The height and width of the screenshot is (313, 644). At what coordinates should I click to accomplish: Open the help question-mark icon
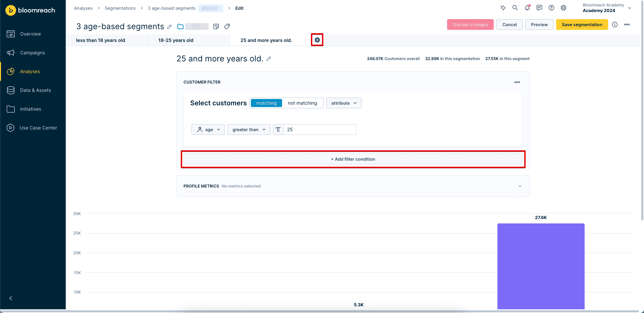pos(551,8)
